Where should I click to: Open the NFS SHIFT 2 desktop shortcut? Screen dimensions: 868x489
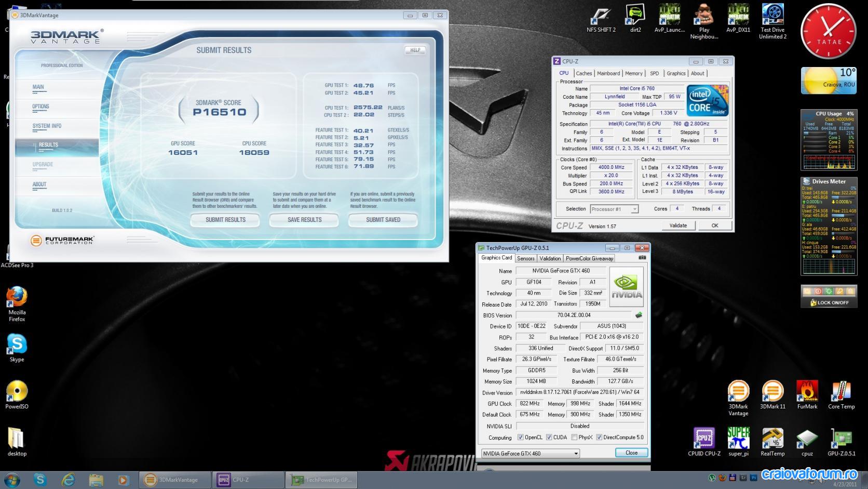[x=601, y=18]
